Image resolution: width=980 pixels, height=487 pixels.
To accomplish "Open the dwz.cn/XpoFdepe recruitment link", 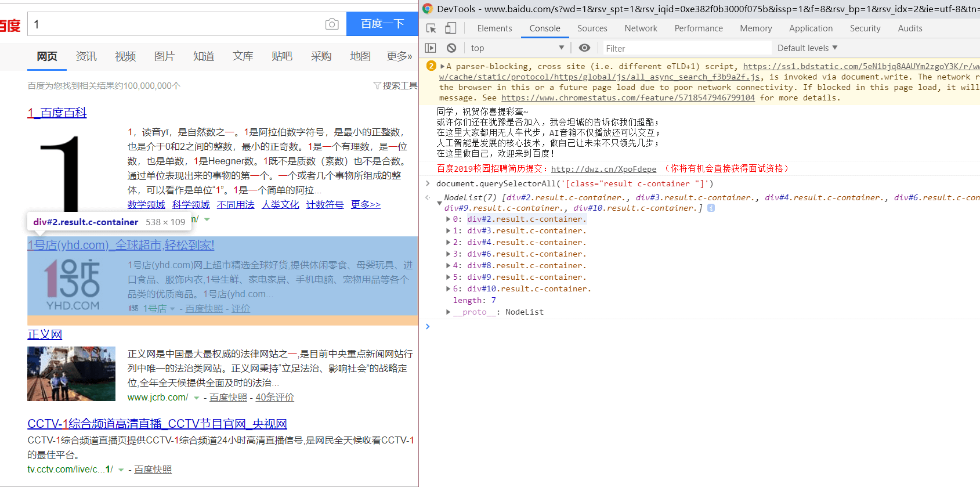I will (x=603, y=169).
